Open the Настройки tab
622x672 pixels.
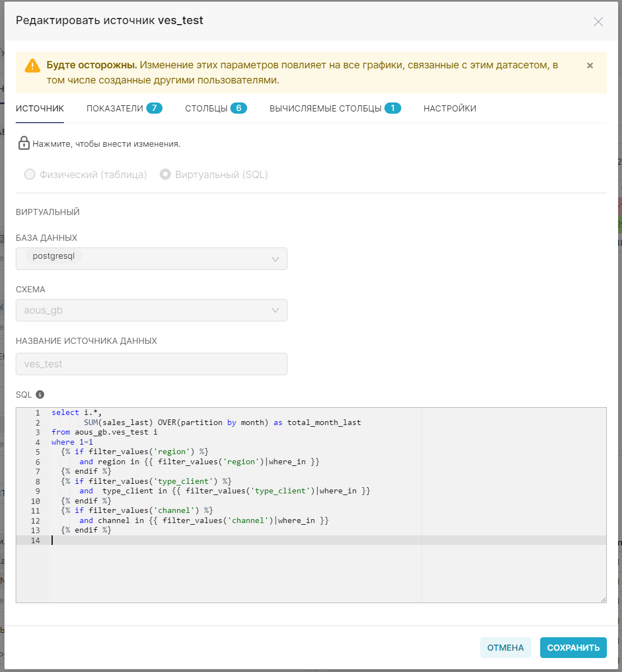pos(449,109)
